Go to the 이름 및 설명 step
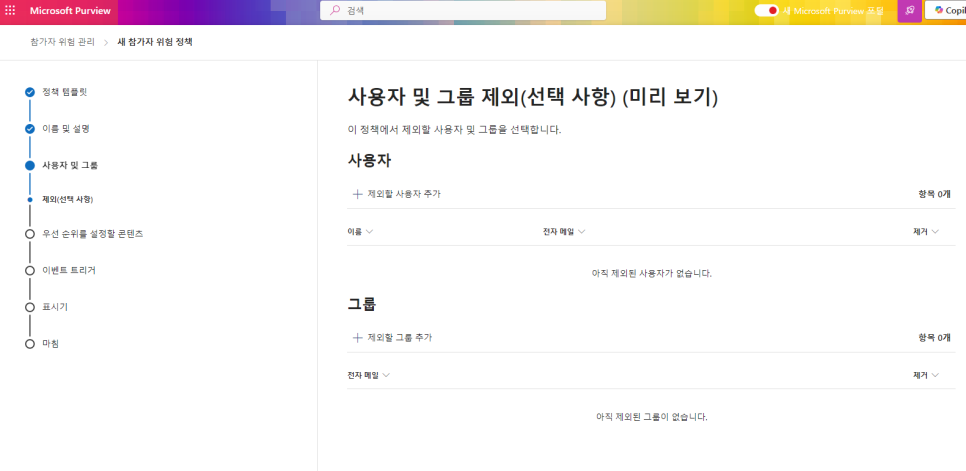The height and width of the screenshot is (471, 966). tap(66, 129)
